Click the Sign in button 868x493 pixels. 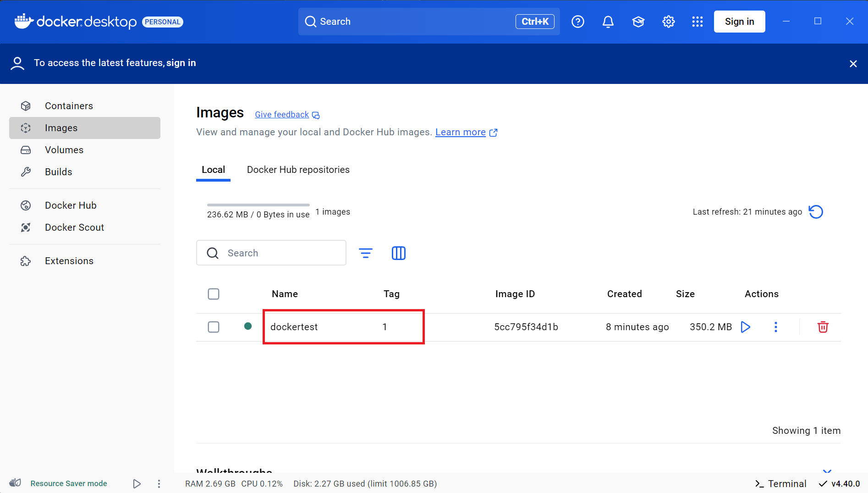[x=739, y=22]
